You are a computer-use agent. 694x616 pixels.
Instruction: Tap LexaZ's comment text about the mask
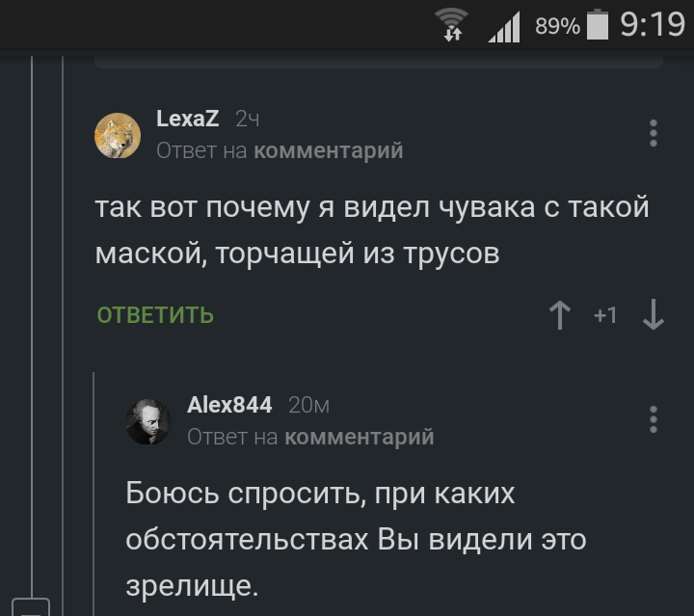(x=371, y=229)
